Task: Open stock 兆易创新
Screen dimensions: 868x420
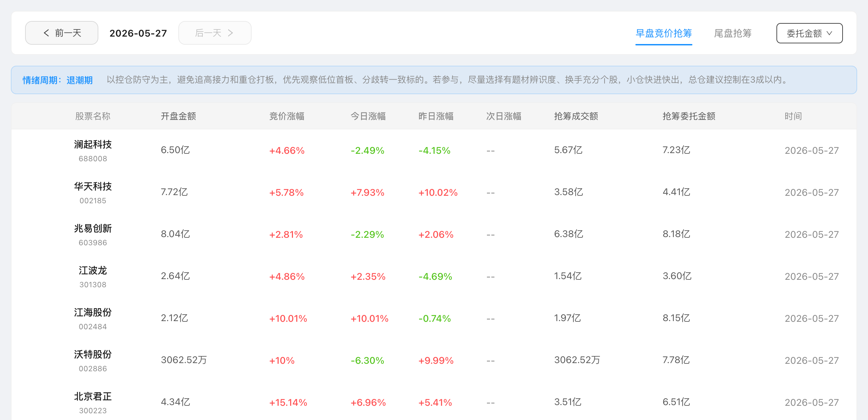Action: pos(93,228)
